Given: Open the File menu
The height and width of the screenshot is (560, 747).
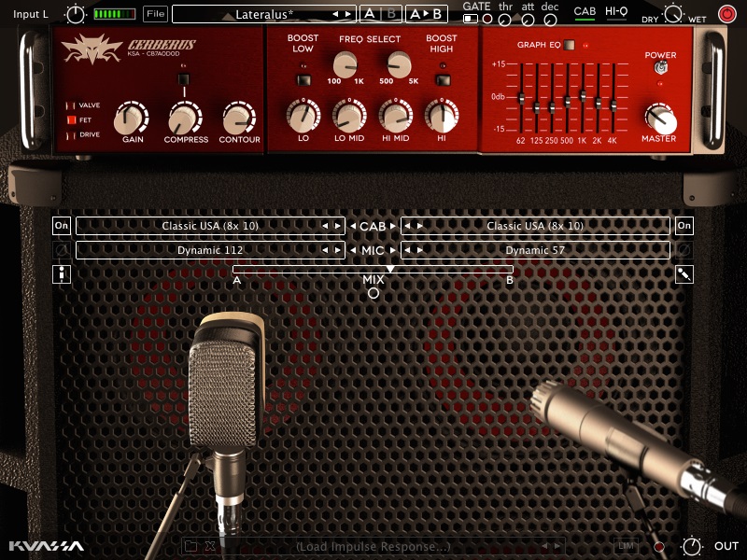Looking at the screenshot, I should pyautogui.click(x=155, y=14).
